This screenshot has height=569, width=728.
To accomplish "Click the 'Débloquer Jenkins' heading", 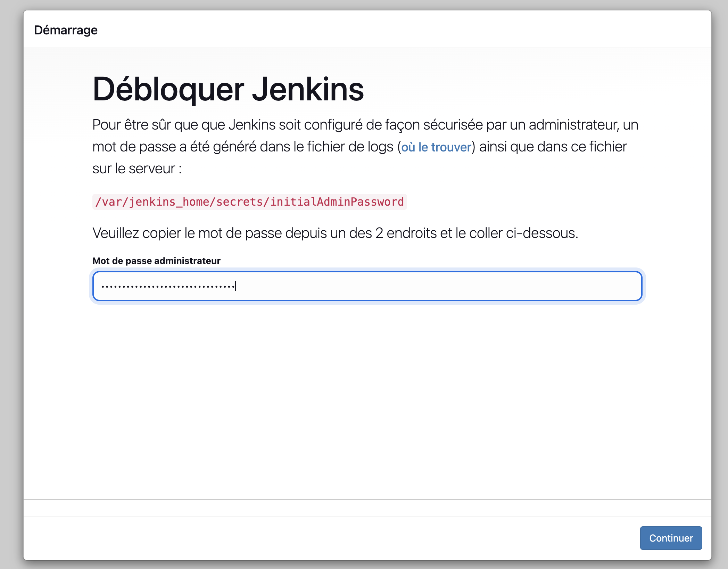I will coord(228,89).
